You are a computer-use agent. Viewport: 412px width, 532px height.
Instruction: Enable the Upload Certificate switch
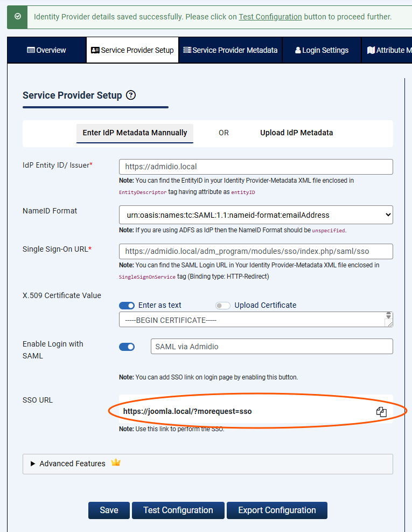click(x=223, y=306)
